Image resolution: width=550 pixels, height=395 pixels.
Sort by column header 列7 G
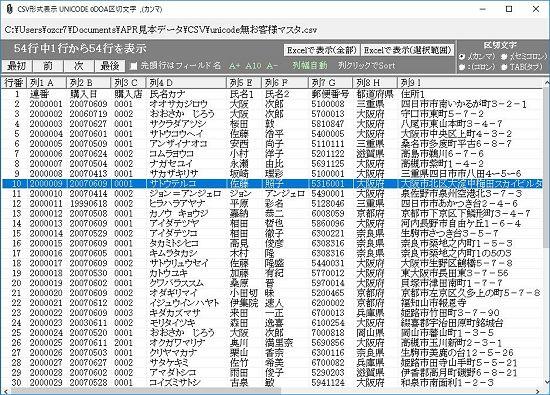[330, 83]
